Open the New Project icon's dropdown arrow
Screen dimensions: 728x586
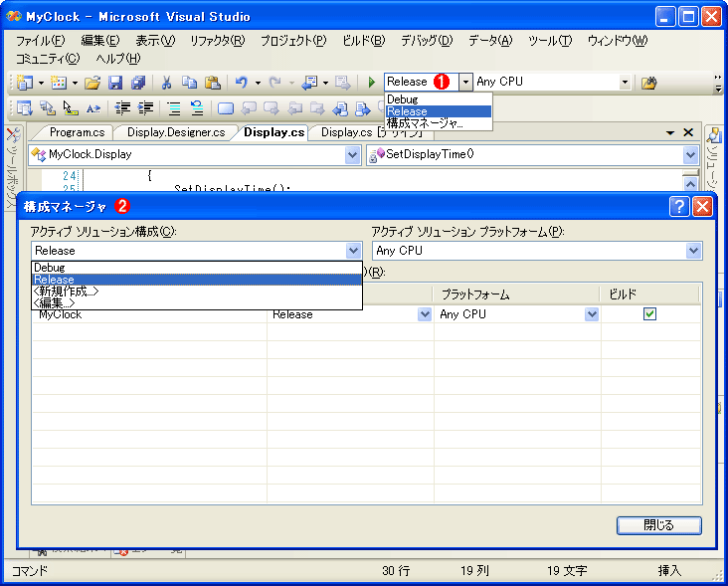(41, 84)
